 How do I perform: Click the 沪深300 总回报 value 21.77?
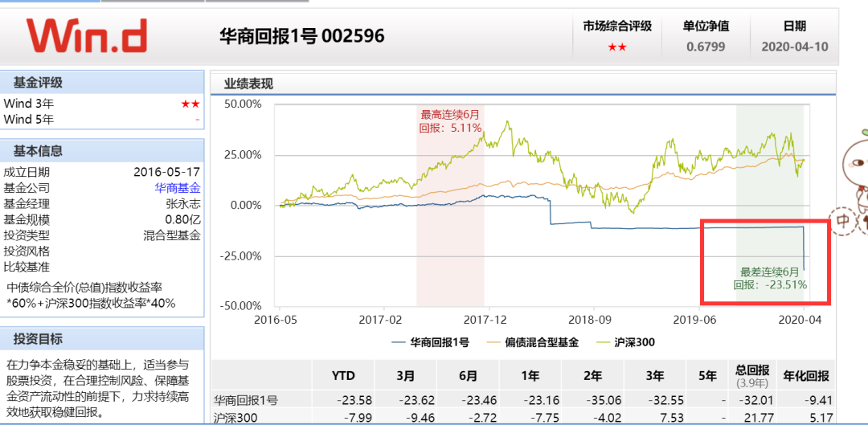[759, 417]
